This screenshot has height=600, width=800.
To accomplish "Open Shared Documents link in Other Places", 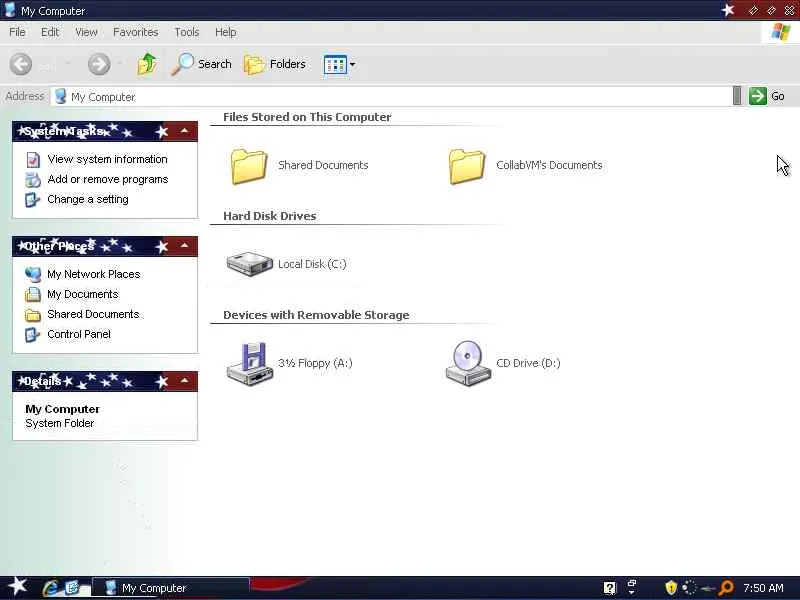I will (93, 314).
